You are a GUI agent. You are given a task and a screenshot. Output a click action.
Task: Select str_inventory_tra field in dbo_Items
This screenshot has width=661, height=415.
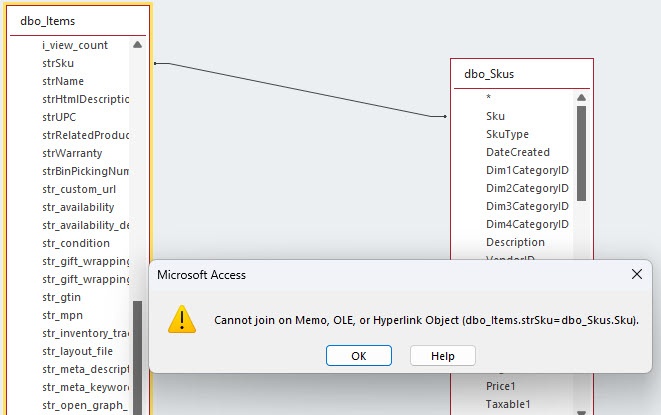coord(86,334)
